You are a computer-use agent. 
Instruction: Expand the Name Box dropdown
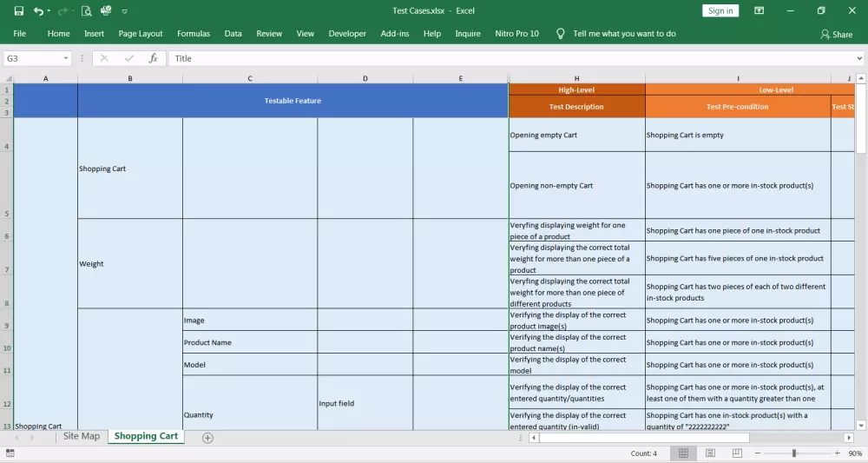coord(66,58)
